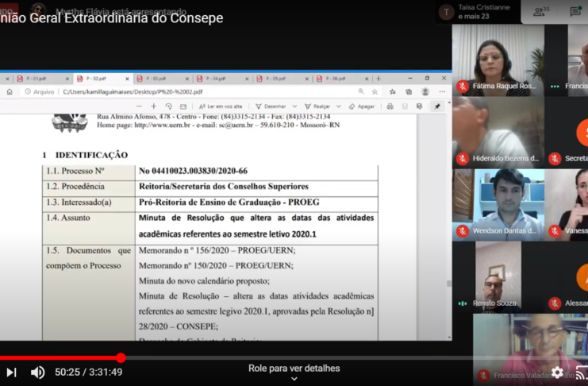
Task: Open the YouTube settings gear
Action: pyautogui.click(x=557, y=372)
